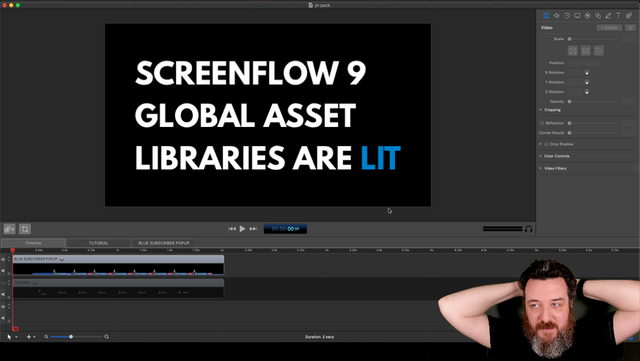Expand the Drop Shadow disclosure triangle
The width and height of the screenshot is (640, 361).
(541, 144)
